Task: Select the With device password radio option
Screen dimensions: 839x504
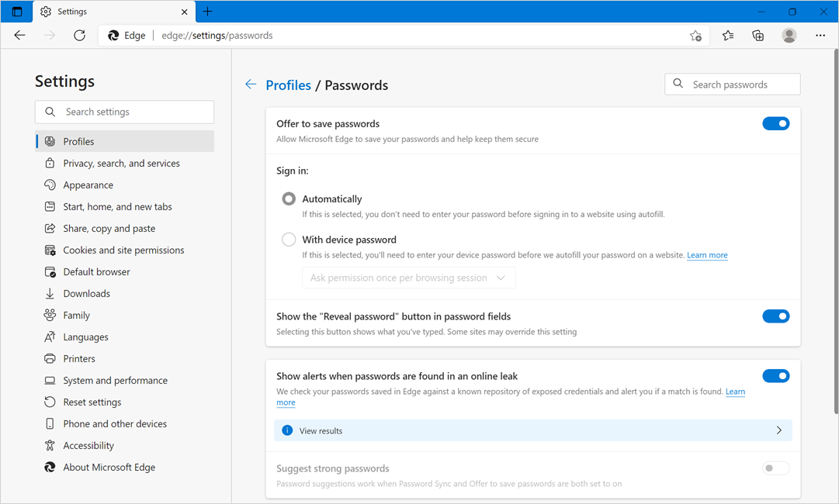Action: [x=289, y=240]
